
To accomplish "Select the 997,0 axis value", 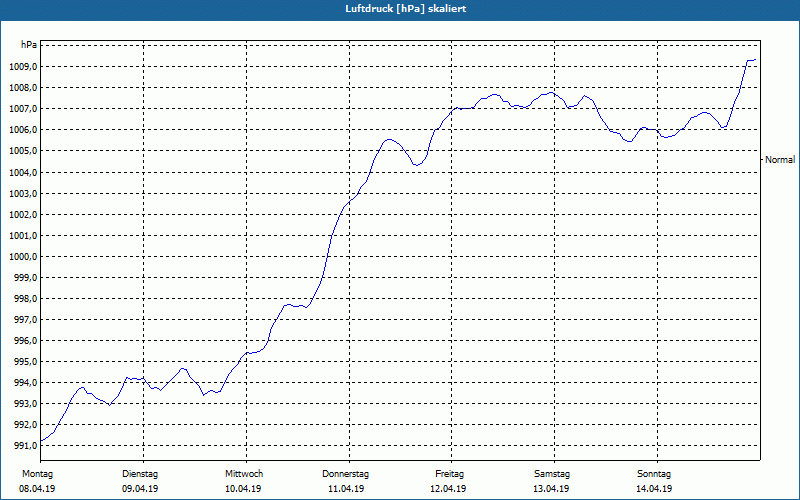I will (x=24, y=320).
